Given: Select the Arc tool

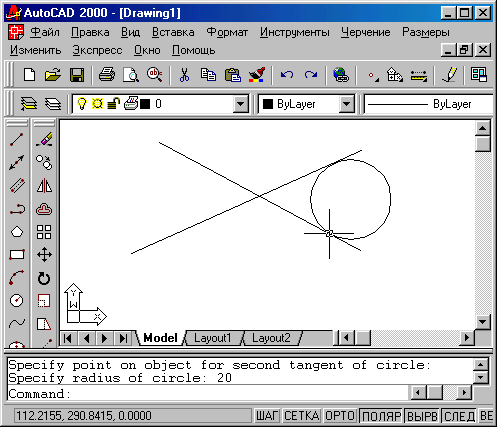Looking at the screenshot, I should click(x=17, y=278).
